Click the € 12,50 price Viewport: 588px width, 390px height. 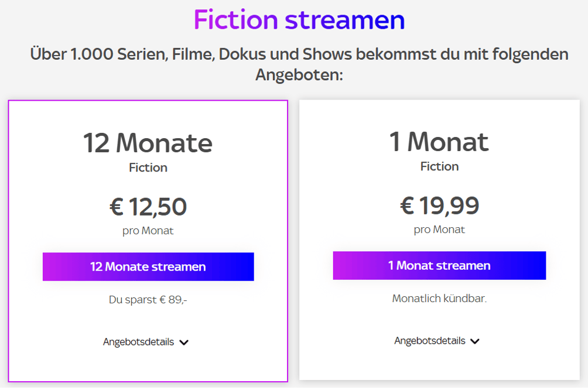pyautogui.click(x=148, y=207)
